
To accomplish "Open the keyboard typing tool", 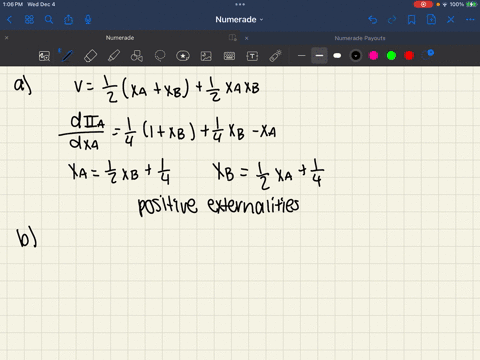I will (x=229, y=56).
